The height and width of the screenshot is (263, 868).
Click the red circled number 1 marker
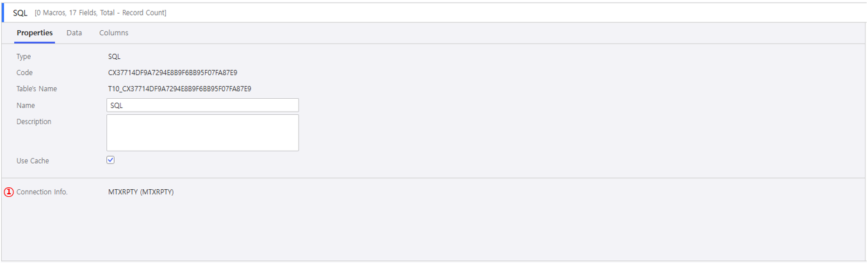pos(9,192)
